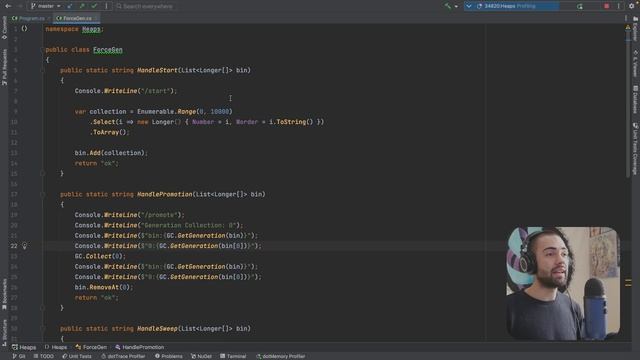Viewport: 640px width, 360px height.
Task: Click the Enumerable.Range call
Action: click(x=184, y=111)
